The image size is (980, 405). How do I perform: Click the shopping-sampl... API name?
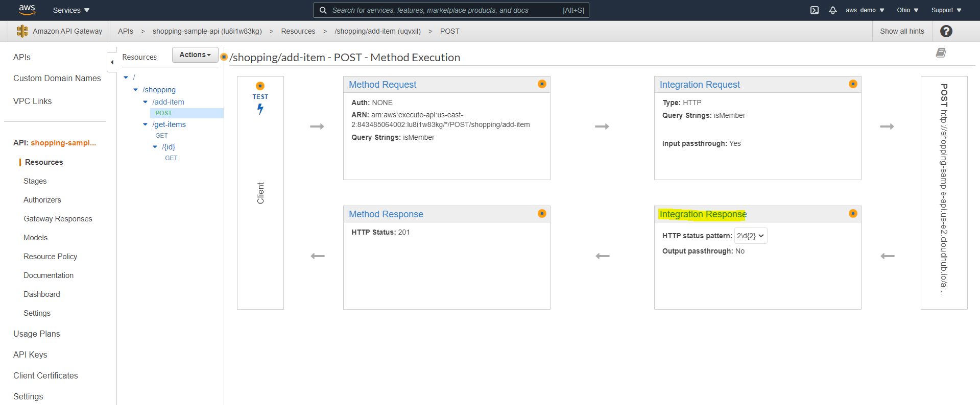63,143
